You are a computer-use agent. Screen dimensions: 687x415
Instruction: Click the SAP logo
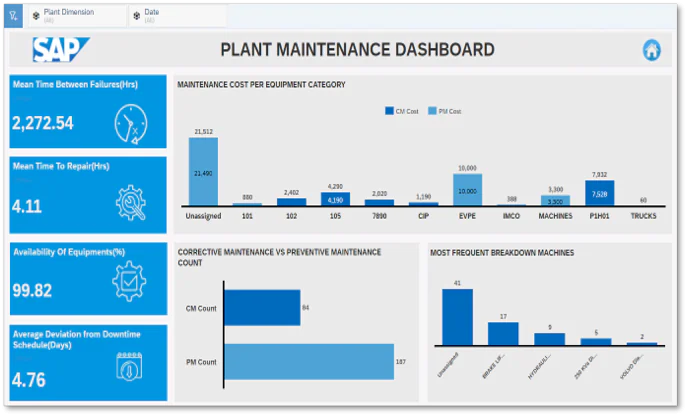(x=60, y=50)
